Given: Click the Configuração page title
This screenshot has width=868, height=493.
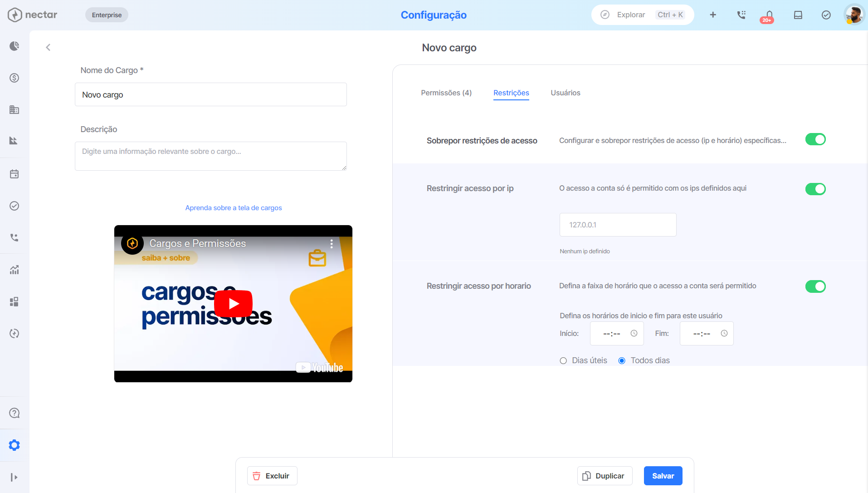Looking at the screenshot, I should click(x=434, y=15).
